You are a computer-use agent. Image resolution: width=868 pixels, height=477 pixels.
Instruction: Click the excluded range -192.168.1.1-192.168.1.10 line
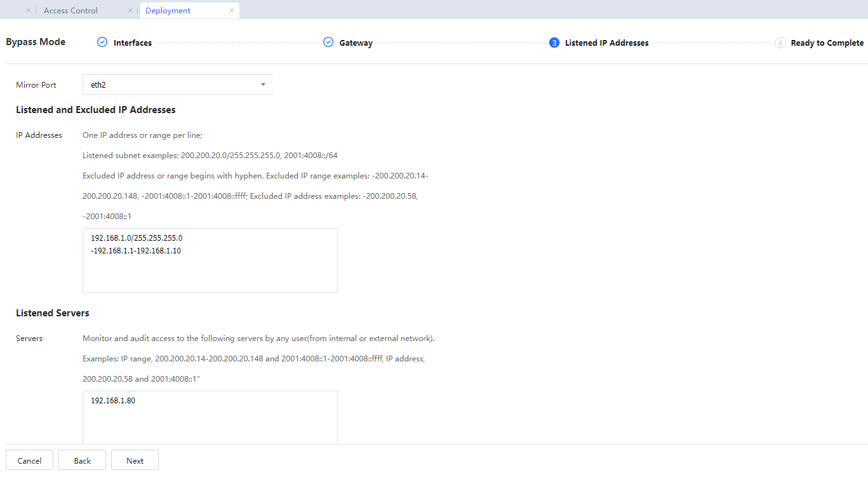136,251
